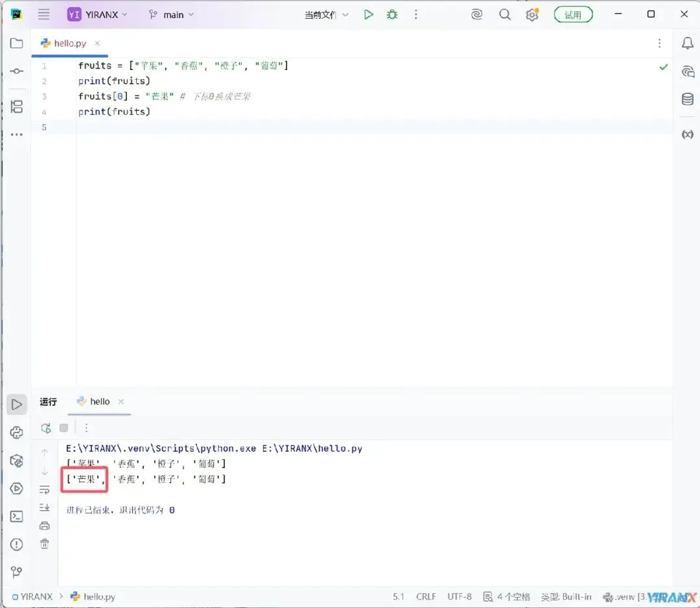This screenshot has width=700, height=608.
Task: Click the 试用 trial button
Action: [573, 15]
